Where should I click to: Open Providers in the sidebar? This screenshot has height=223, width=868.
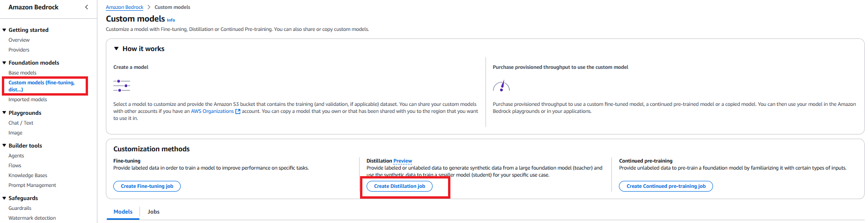[x=19, y=50]
